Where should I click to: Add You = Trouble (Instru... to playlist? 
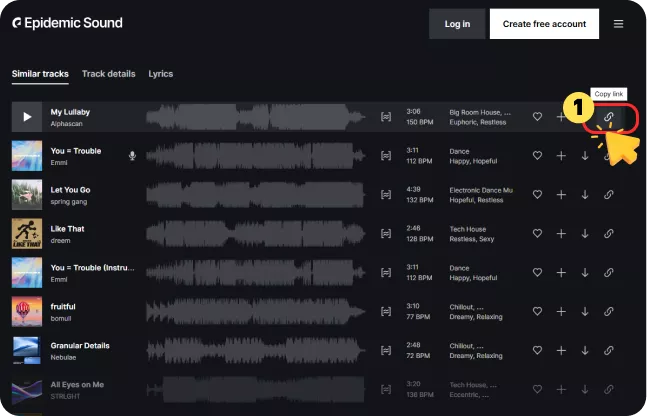coord(561,272)
